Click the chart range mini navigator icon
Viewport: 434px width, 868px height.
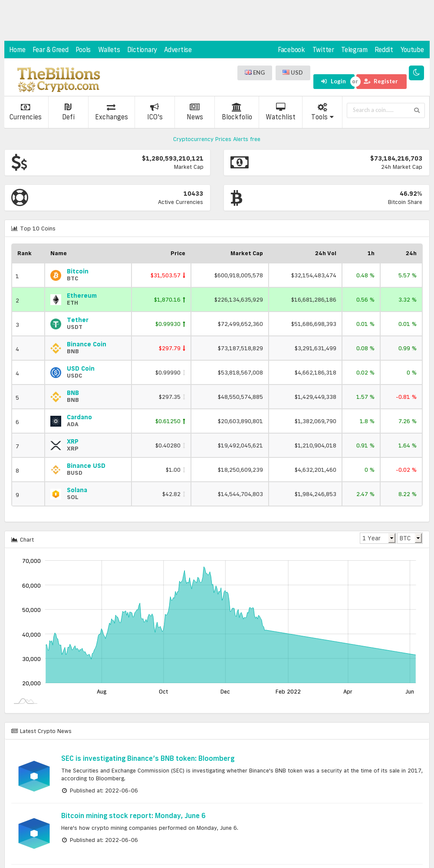pyautogui.click(x=26, y=701)
